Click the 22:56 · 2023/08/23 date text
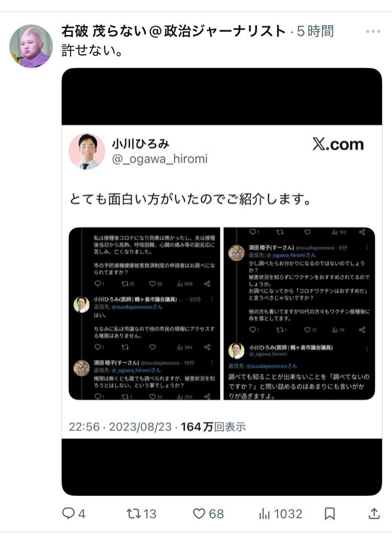Viewport: 392px width, 536px height. (x=120, y=427)
